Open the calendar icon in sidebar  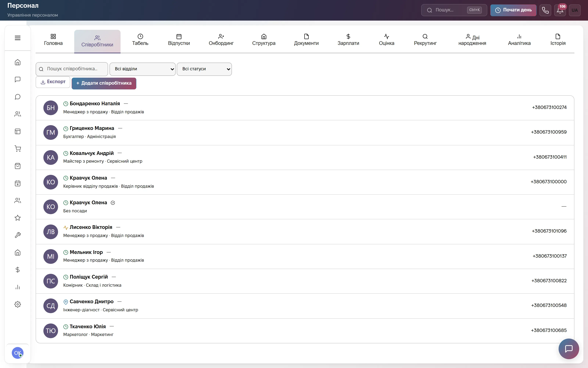point(17,183)
